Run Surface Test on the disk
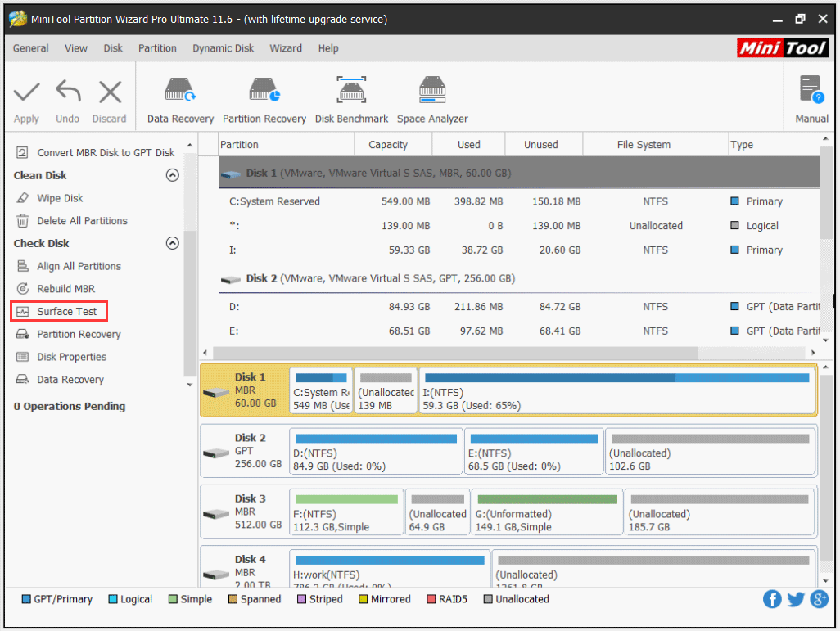Viewport: 840px width, 631px height. click(x=66, y=312)
